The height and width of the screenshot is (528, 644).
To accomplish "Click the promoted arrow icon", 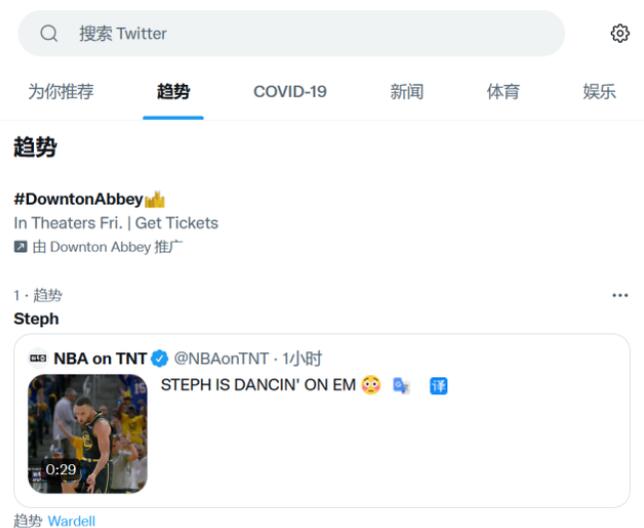I will click(20, 247).
